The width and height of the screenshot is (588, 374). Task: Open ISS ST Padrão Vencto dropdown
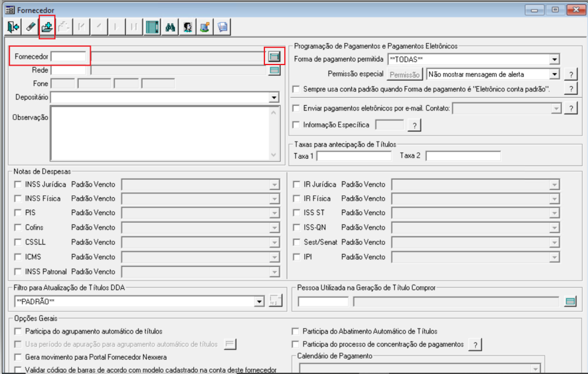[554, 213]
